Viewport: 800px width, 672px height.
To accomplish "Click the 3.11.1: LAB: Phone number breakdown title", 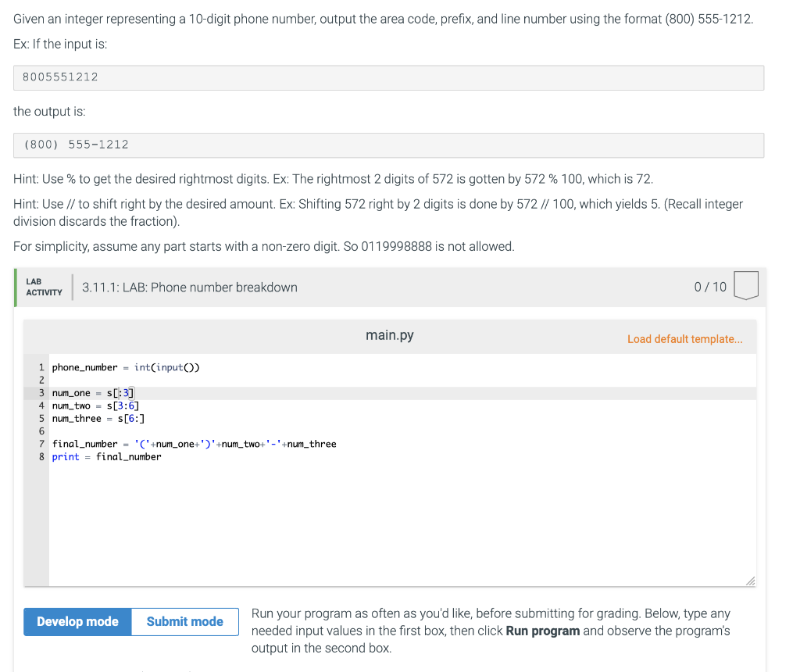I will pos(187,287).
